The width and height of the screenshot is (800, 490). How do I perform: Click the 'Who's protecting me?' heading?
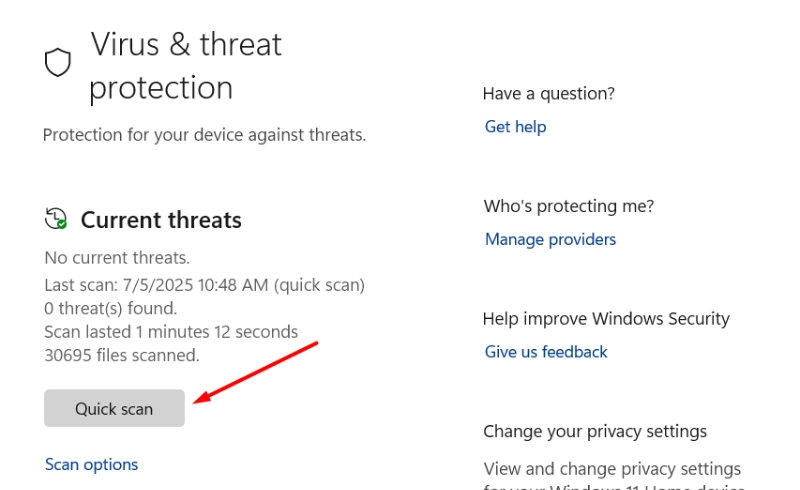click(x=569, y=206)
